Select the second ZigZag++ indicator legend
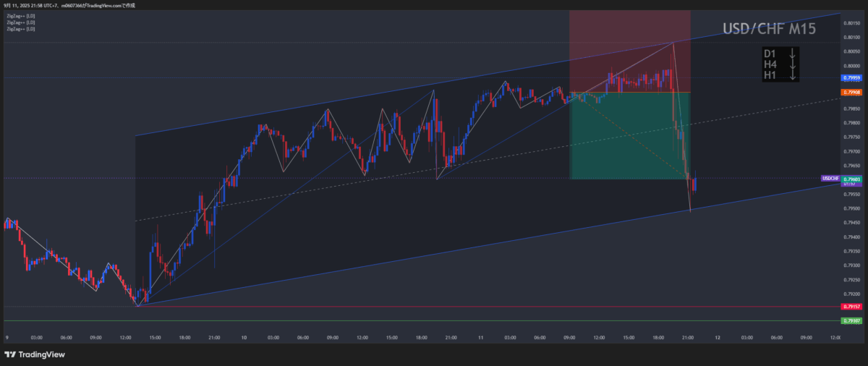Screen dimensions: 868x366 [20, 22]
